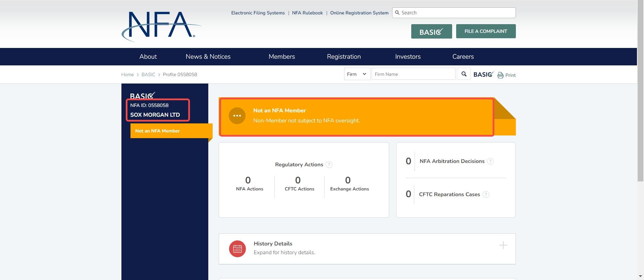
Task: Click the Regulatory Actions heading
Action: tap(299, 165)
